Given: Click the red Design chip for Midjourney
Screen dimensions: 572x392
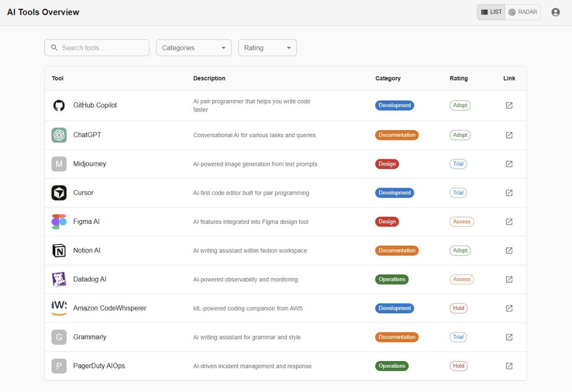Looking at the screenshot, I should click(387, 164).
